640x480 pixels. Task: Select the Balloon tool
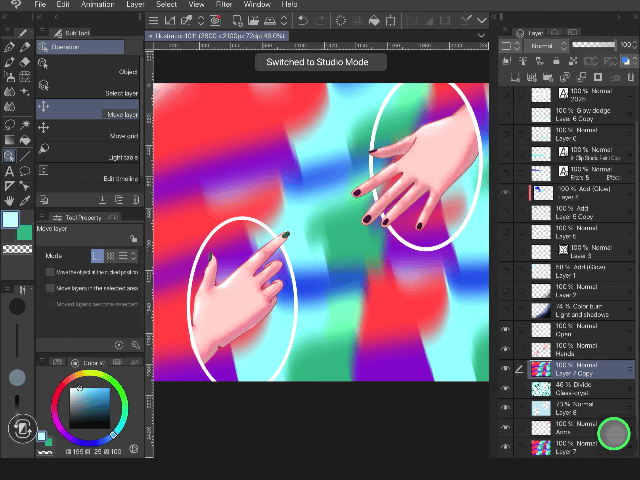click(25, 171)
